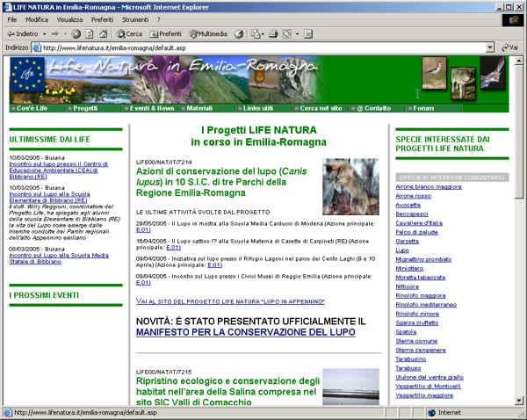Click page icon in address bar

(x=36, y=47)
